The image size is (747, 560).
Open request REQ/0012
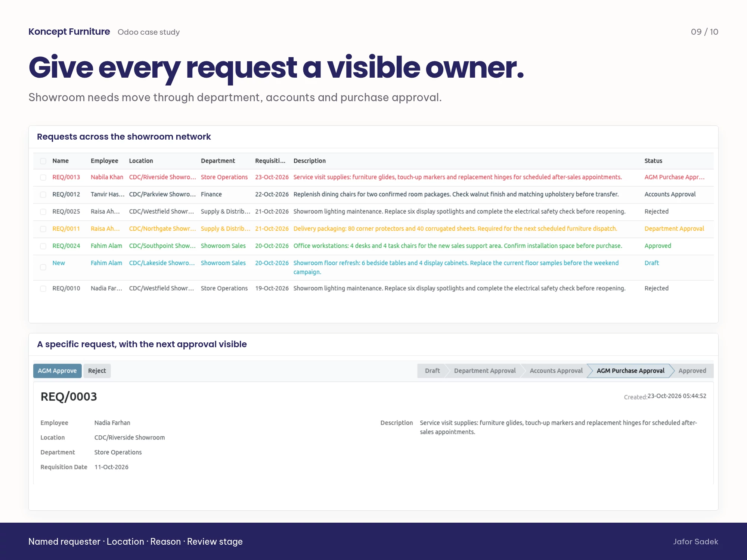click(x=66, y=195)
